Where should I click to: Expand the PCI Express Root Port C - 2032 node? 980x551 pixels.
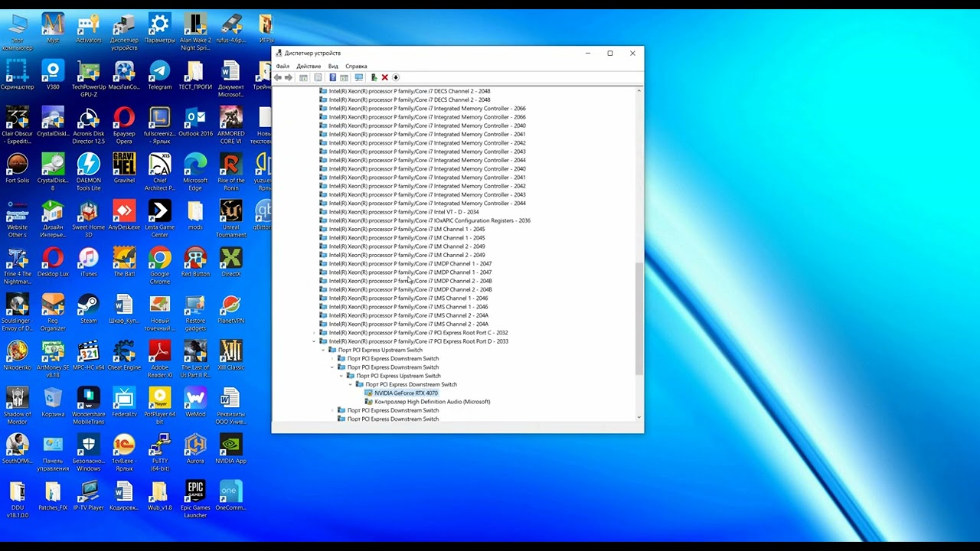[314, 333]
